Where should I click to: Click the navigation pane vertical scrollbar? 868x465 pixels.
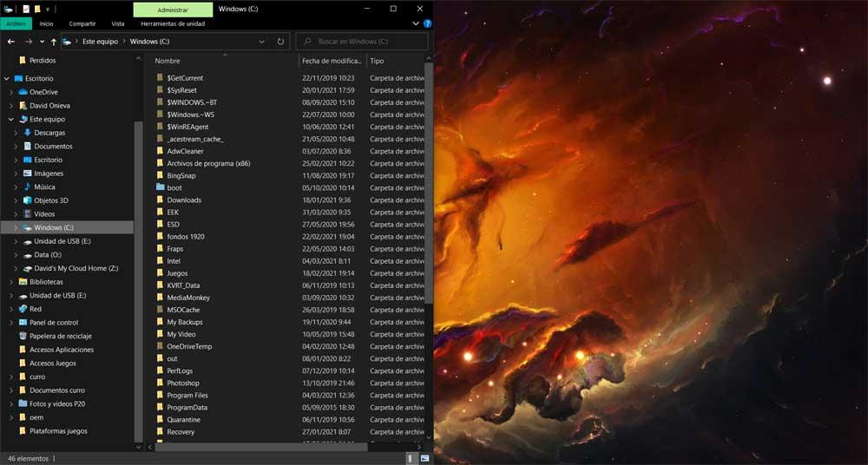(138, 281)
